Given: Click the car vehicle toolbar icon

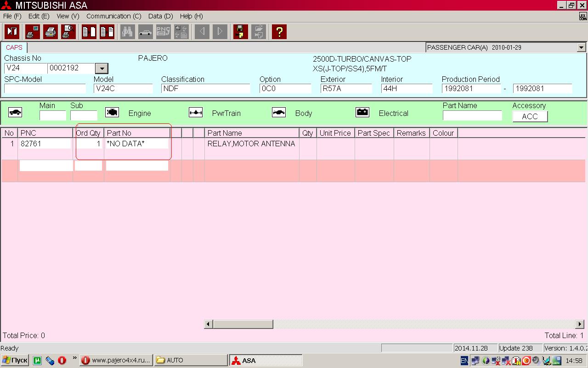Looking at the screenshot, I should [145, 32].
